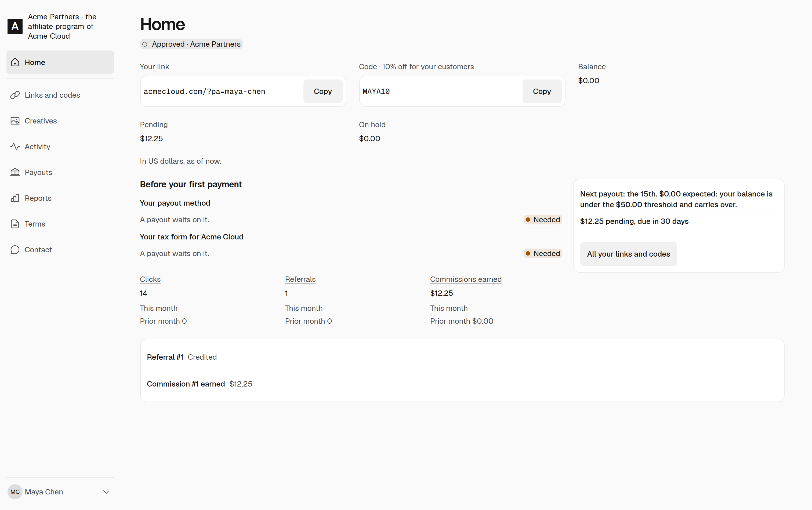This screenshot has height=510, width=812.
Task: Click 'In US dollars, as of now.'
Action: pyautogui.click(x=180, y=161)
